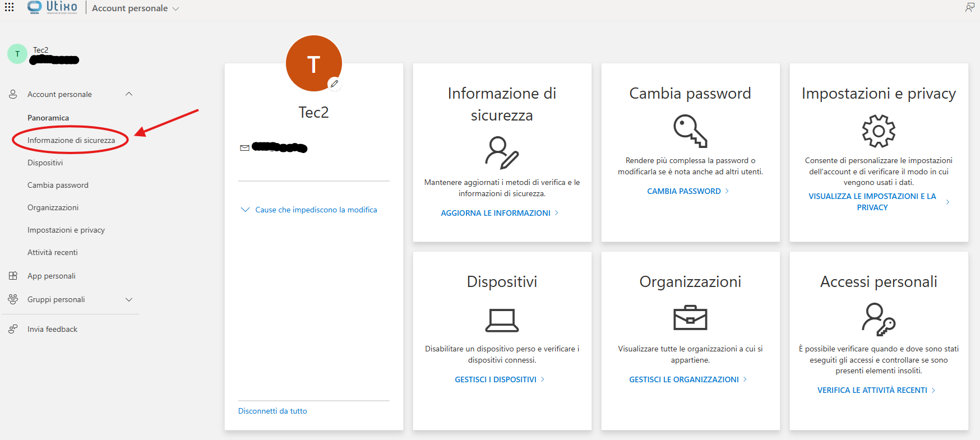Click chevron after AGGIORNA LE INFORMAZIONI

tap(557, 213)
